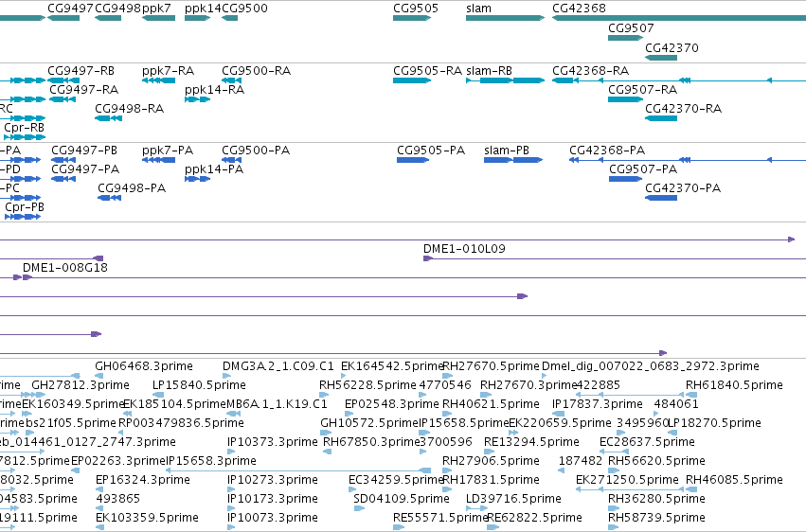The width and height of the screenshot is (806, 532).
Task: Select the RE13294.5prime label
Action: click(531, 442)
